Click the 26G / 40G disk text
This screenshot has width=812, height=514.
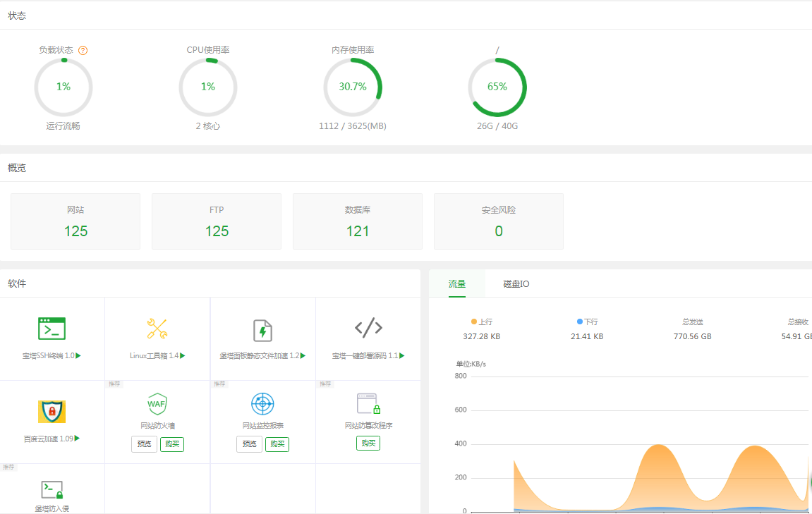[497, 126]
